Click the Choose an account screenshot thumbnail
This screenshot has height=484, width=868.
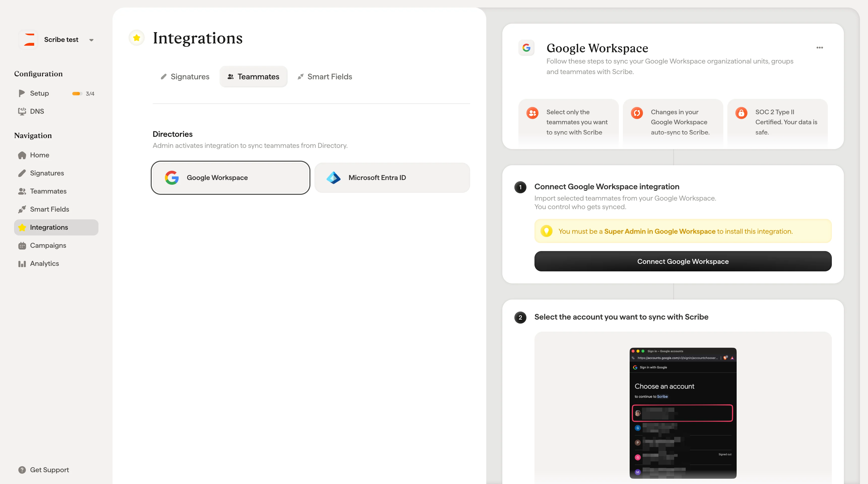pyautogui.click(x=683, y=413)
